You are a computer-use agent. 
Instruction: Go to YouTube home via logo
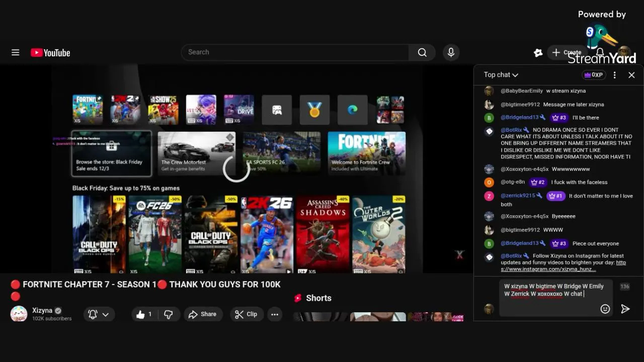[x=50, y=53]
